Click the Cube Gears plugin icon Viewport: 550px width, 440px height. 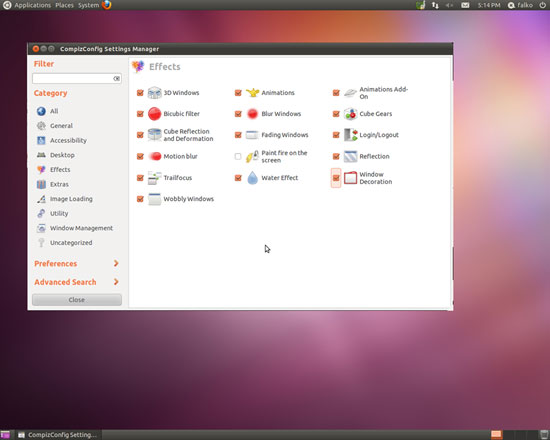point(350,114)
